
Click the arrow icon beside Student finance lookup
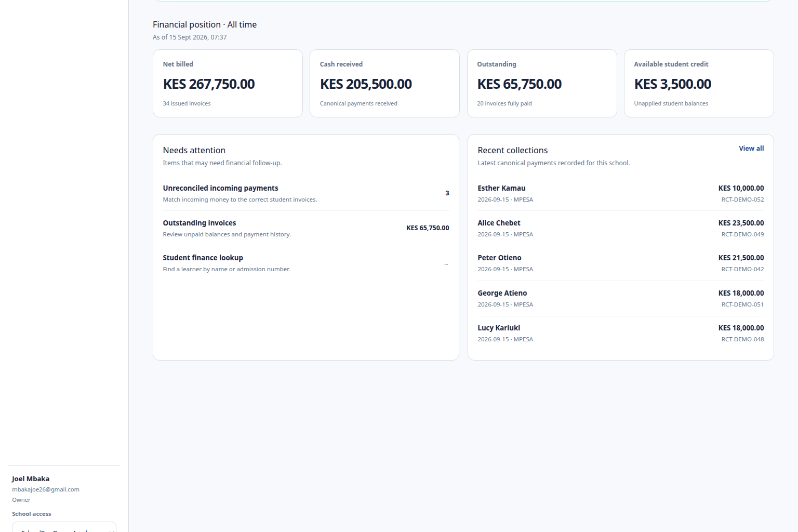446,264
